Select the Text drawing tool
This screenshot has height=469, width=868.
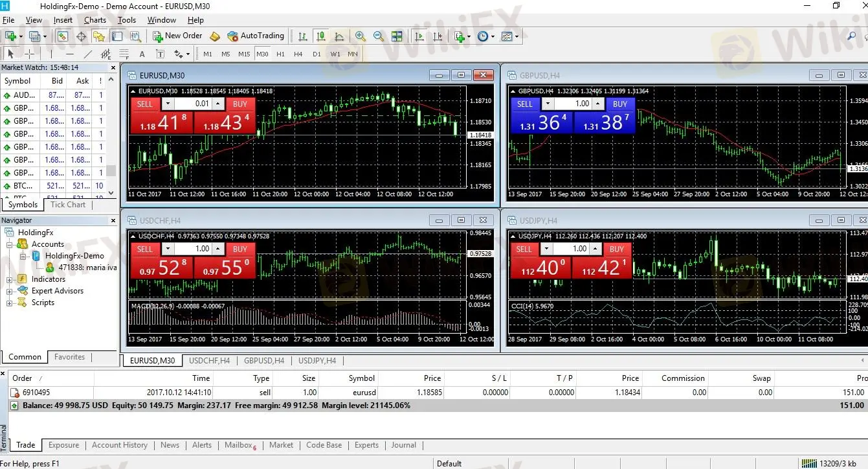click(x=142, y=54)
